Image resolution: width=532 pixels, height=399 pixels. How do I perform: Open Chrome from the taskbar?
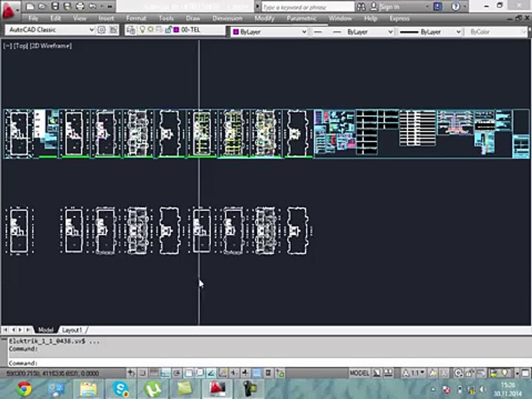[x=24, y=389]
